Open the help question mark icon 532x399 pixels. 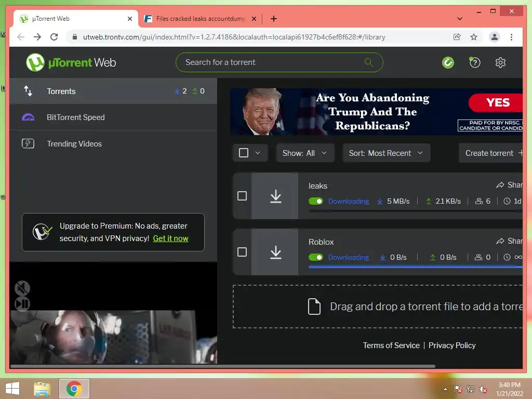pos(475,62)
